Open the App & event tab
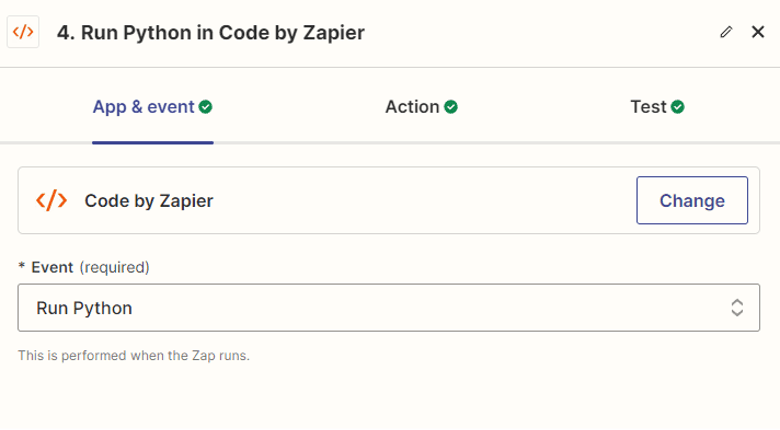 [152, 107]
